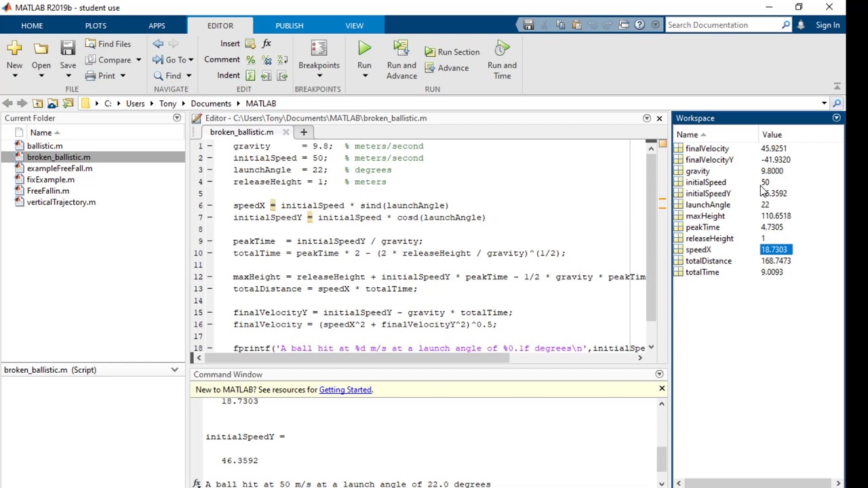Click the Print button in File group
The image size is (868, 488).
point(101,75)
